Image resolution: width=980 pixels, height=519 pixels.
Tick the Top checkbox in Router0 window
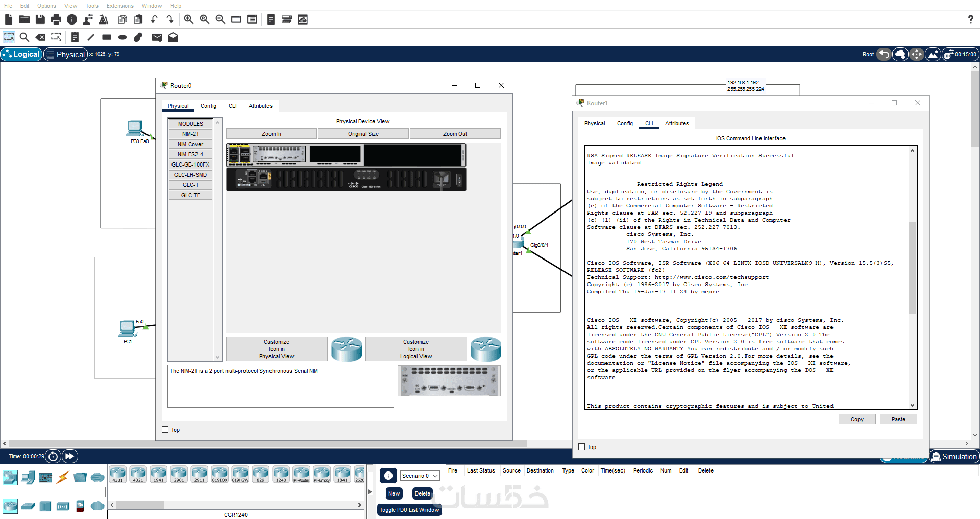point(165,430)
